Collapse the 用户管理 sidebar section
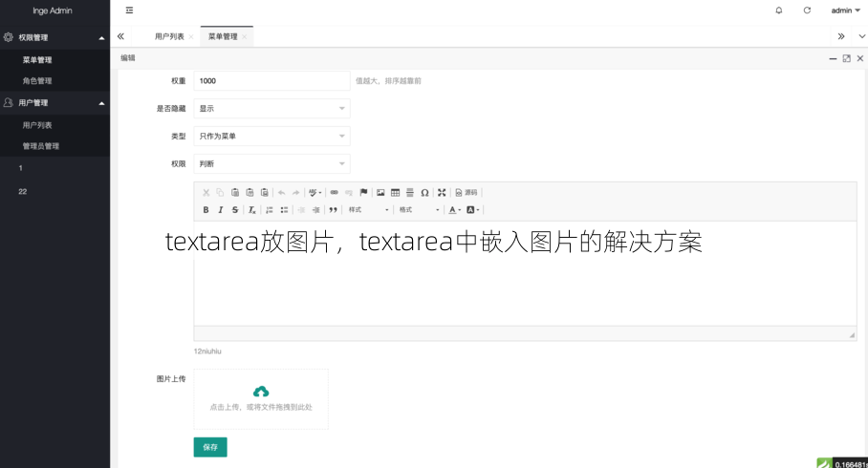Screen dimensions: 868x468 (54, 103)
